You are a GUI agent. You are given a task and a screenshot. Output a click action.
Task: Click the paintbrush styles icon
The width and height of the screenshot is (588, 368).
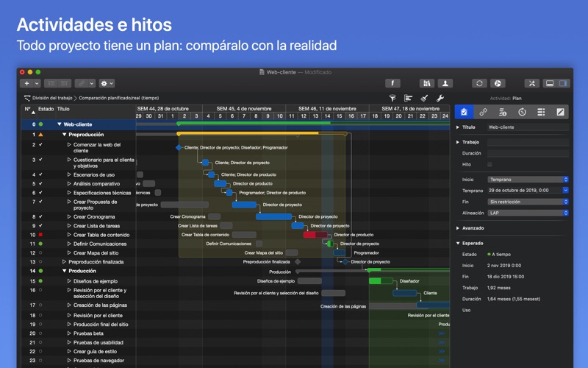coord(424,98)
